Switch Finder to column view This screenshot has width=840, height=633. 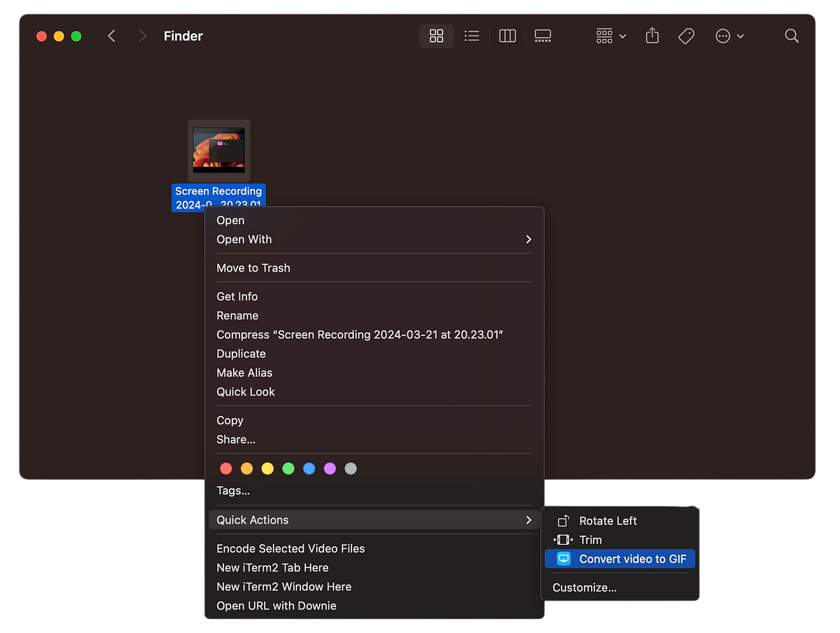(507, 36)
